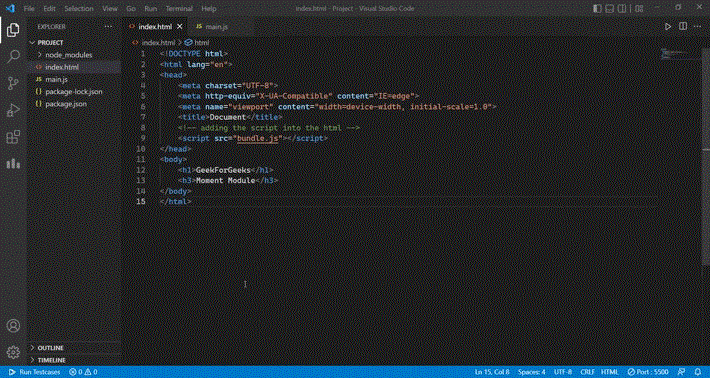Viewport: 710px width, 378px height.
Task: Change language mode HTML
Action: tap(609, 372)
